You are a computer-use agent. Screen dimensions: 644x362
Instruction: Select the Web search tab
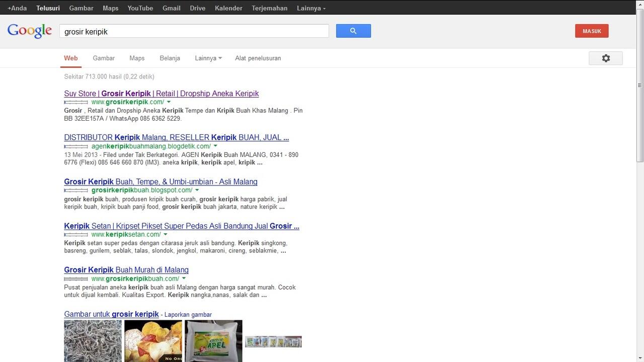click(71, 58)
